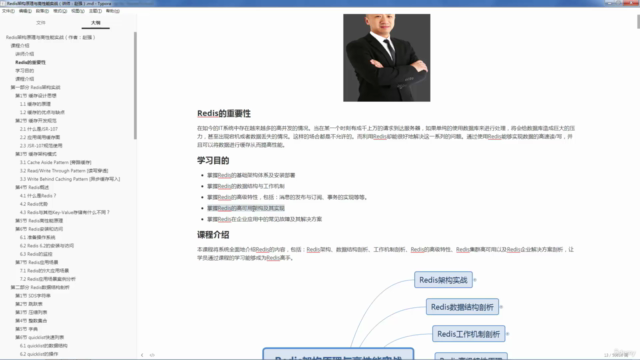The height and width of the screenshot is (360, 640).
Task: Click the 学习目的 document heading
Action: pyautogui.click(x=213, y=160)
